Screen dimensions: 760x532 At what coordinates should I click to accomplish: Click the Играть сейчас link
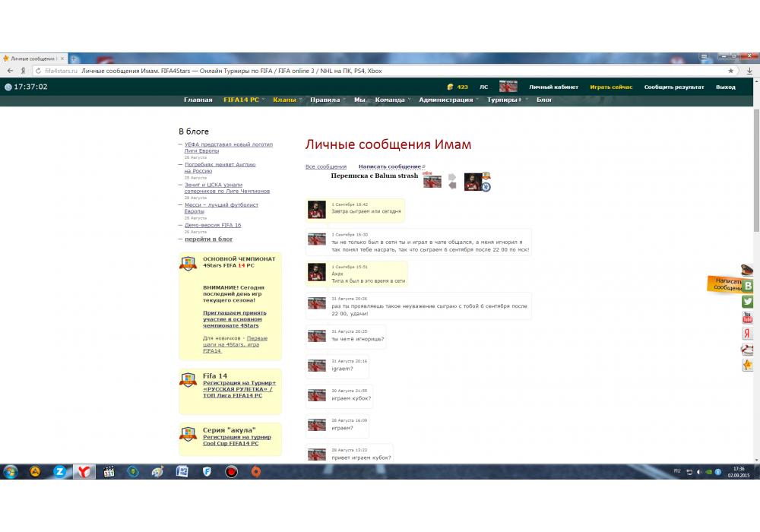tap(611, 87)
